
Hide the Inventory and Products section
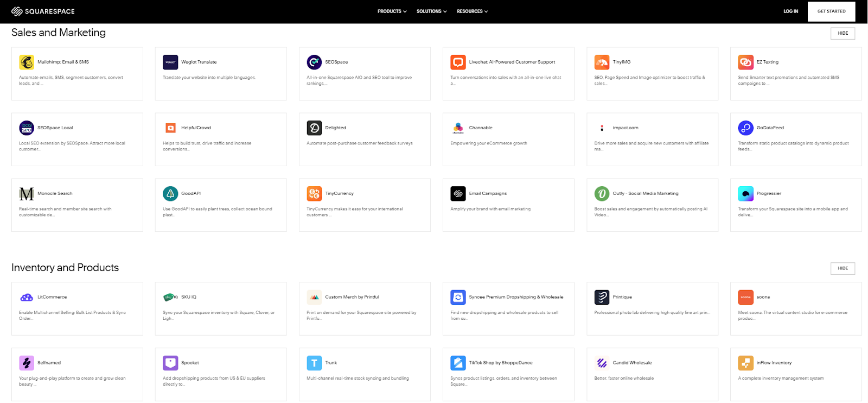pos(843,269)
